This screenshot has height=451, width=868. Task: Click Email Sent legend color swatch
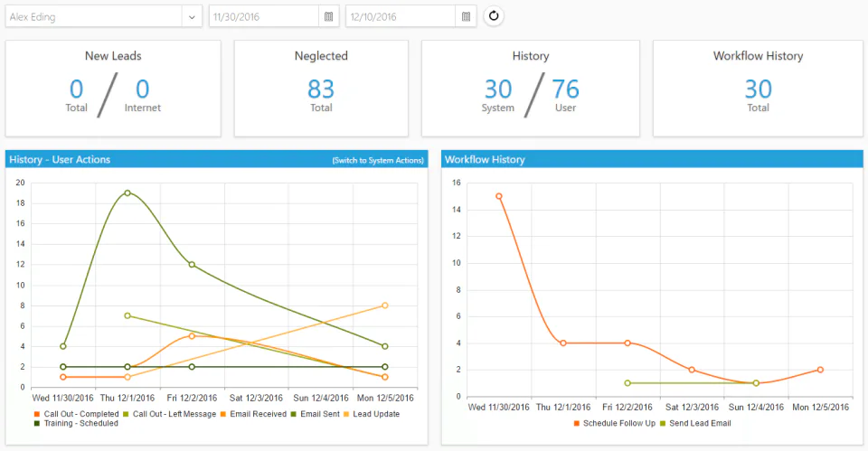293,414
